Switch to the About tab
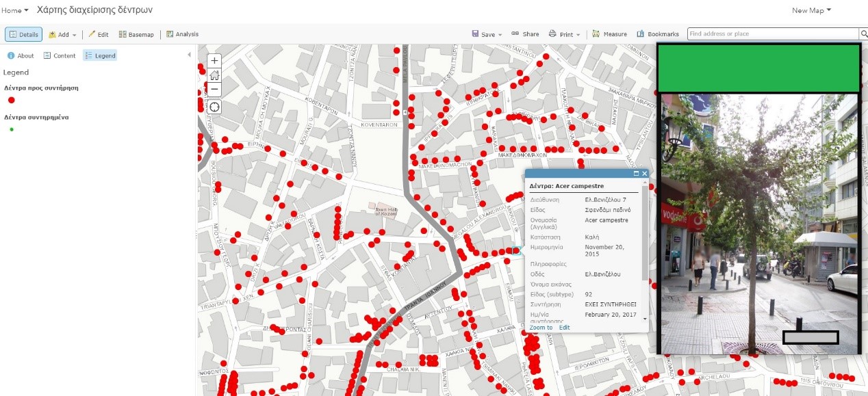The width and height of the screenshot is (868, 396). tap(21, 55)
